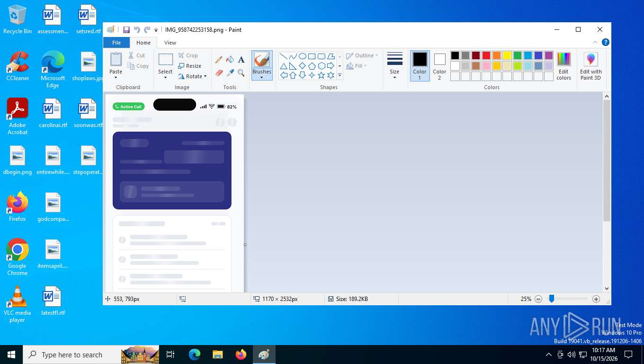
Task: Click the vertical scrollbar down arrow
Action: tap(607, 288)
